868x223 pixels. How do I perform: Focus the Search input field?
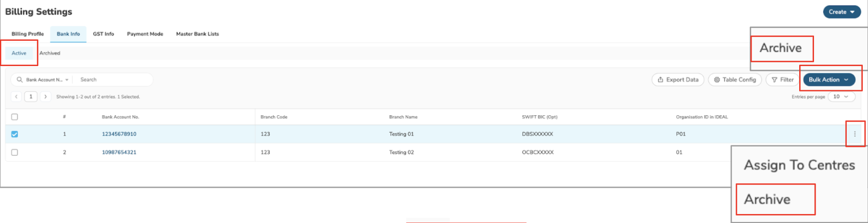coord(112,80)
